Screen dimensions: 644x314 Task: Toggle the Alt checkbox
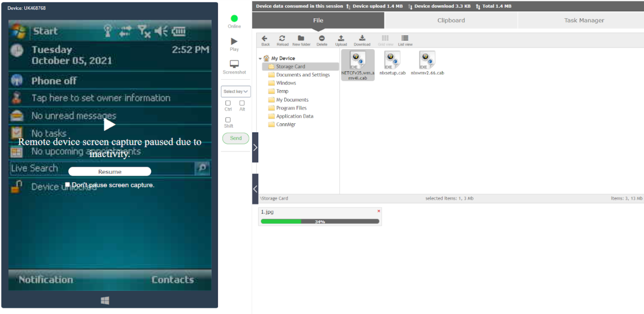[x=242, y=103]
